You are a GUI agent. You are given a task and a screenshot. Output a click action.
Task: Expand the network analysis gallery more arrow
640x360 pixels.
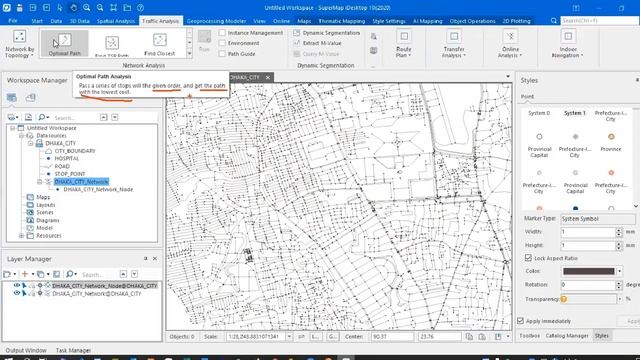(189, 53)
